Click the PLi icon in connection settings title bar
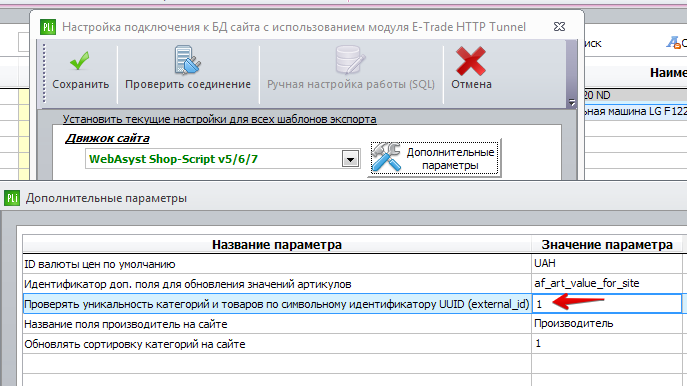The image size is (687, 386). click(48, 27)
